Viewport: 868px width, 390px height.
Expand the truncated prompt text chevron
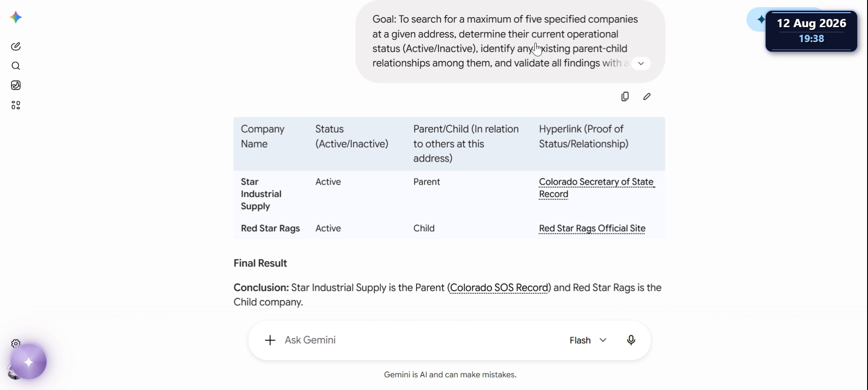[x=641, y=63]
